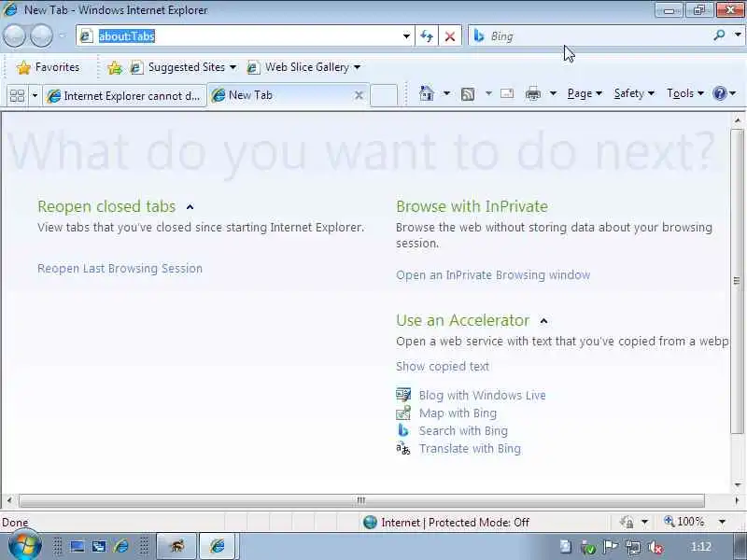
Task: Open the Page menu
Action: coord(585,93)
